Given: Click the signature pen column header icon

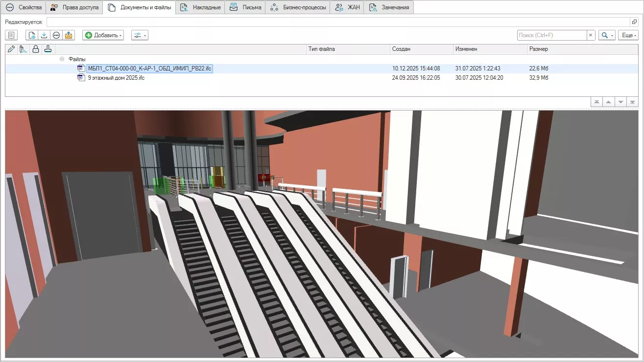Looking at the screenshot, I should tap(23, 49).
